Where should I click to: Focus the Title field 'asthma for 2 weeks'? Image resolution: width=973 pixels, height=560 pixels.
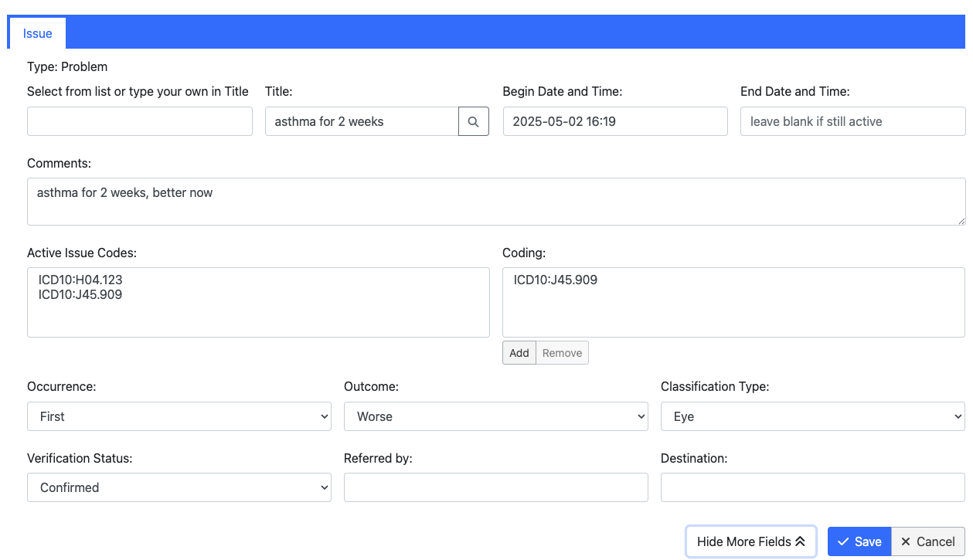click(x=362, y=121)
